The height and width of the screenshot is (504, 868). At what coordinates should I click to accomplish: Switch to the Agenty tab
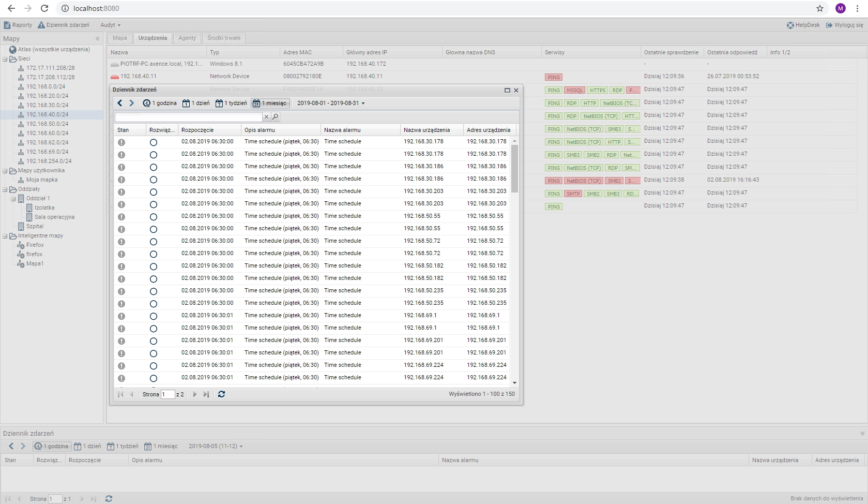coord(187,38)
